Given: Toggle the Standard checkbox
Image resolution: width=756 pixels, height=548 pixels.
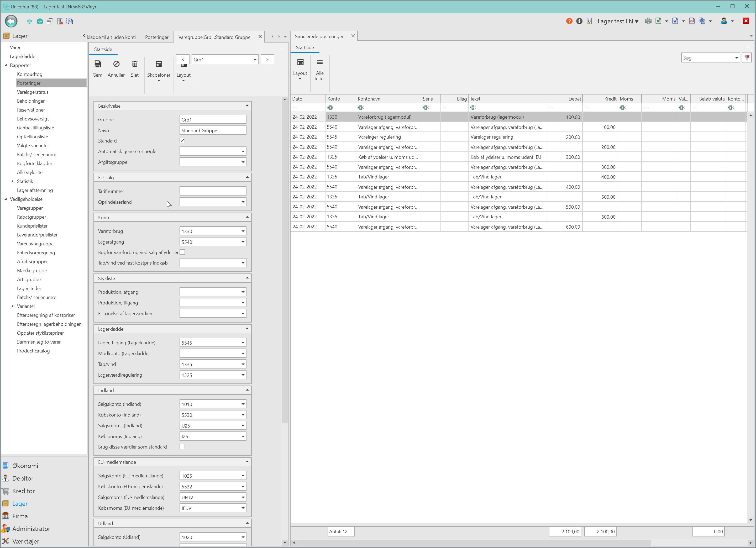Looking at the screenshot, I should pyautogui.click(x=182, y=141).
